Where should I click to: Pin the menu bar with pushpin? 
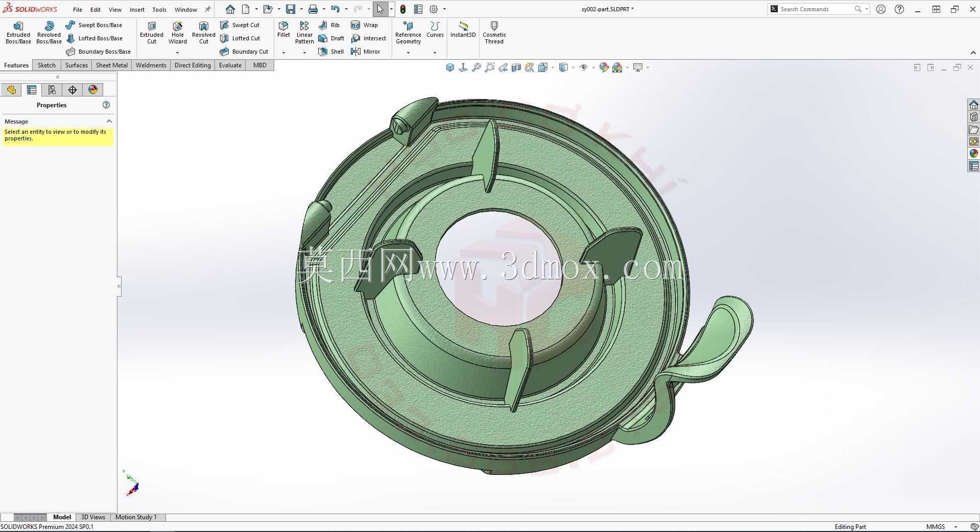pos(208,9)
